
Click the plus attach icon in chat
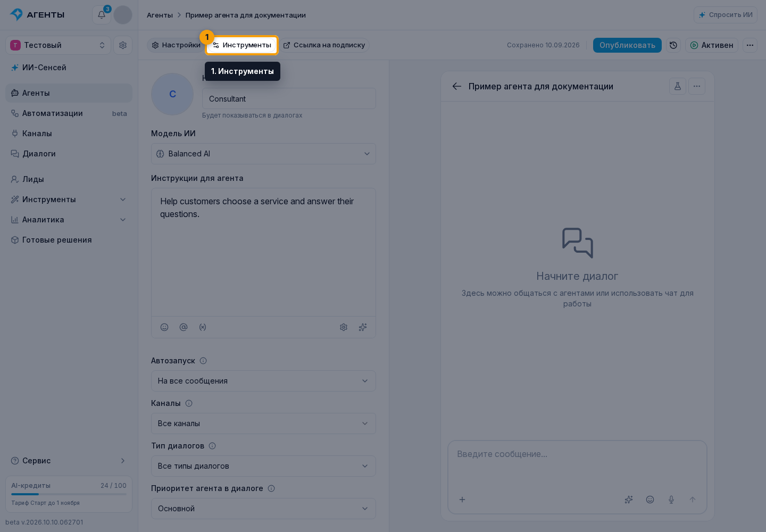[x=462, y=500]
